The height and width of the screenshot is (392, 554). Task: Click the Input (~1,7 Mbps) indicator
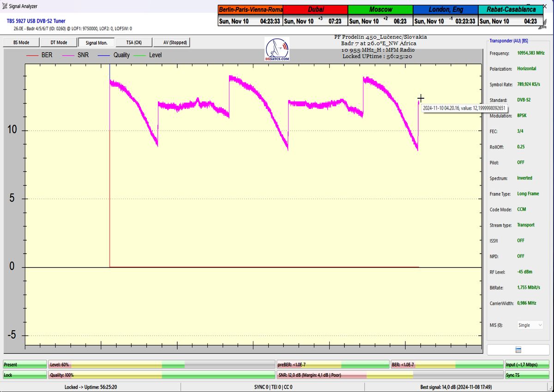(527, 365)
